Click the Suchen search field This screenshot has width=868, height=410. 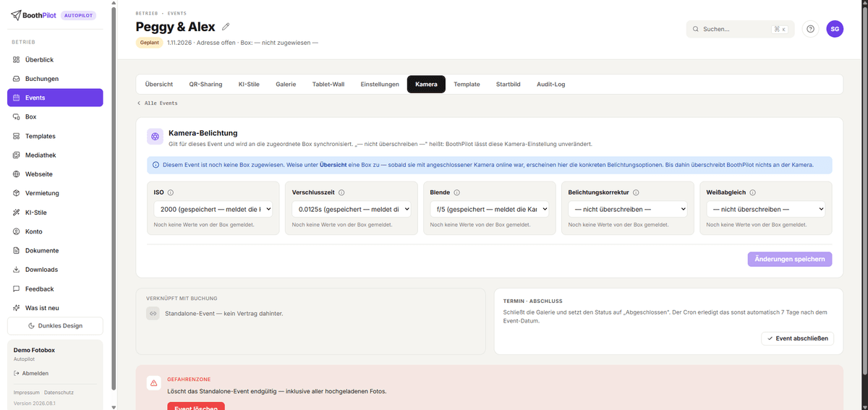[x=740, y=29]
